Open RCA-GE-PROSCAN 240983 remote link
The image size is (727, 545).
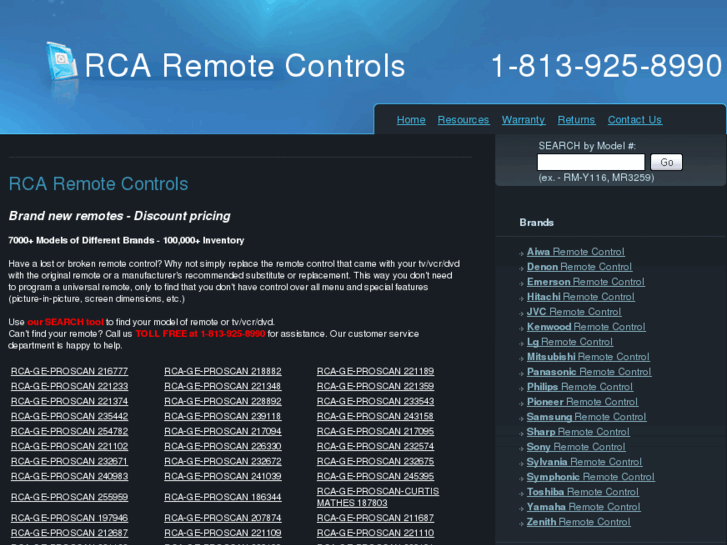tap(70, 476)
